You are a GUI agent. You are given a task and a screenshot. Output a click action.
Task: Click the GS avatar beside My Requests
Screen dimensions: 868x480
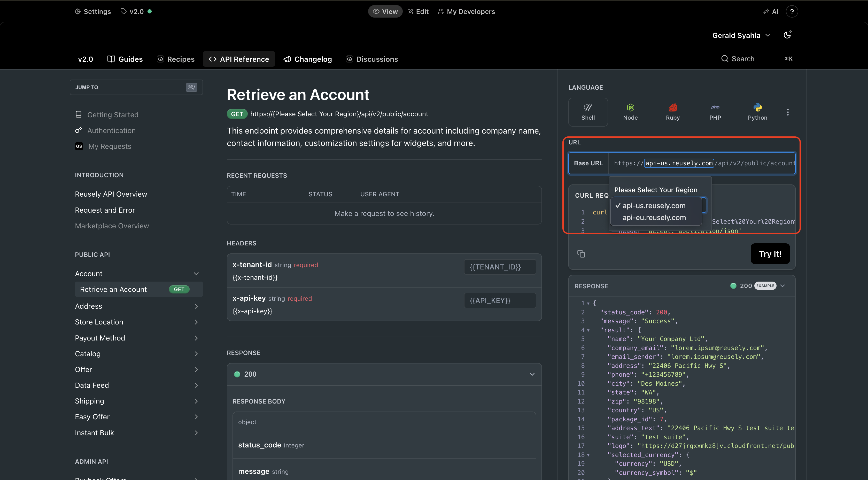point(79,146)
